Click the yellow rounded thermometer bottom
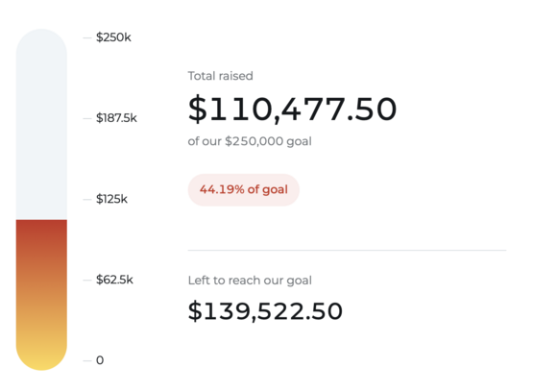Screen dimensions: 533x392 [x=41, y=354]
